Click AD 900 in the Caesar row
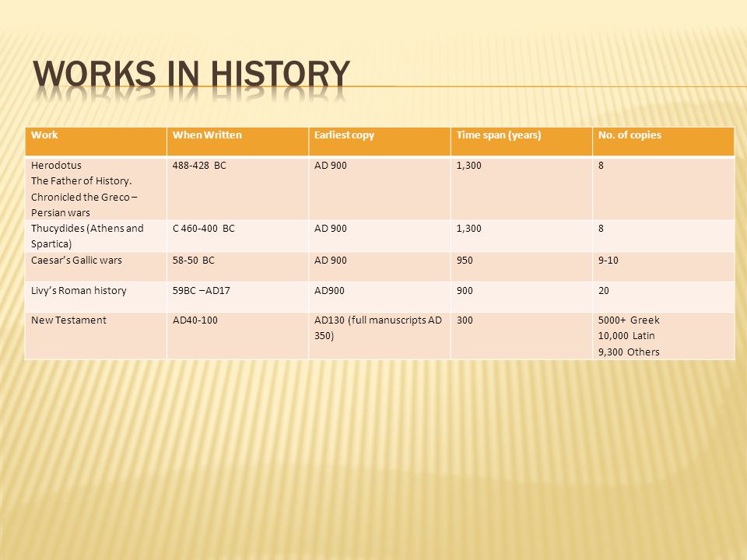This screenshot has height=560, width=747. tap(380, 267)
